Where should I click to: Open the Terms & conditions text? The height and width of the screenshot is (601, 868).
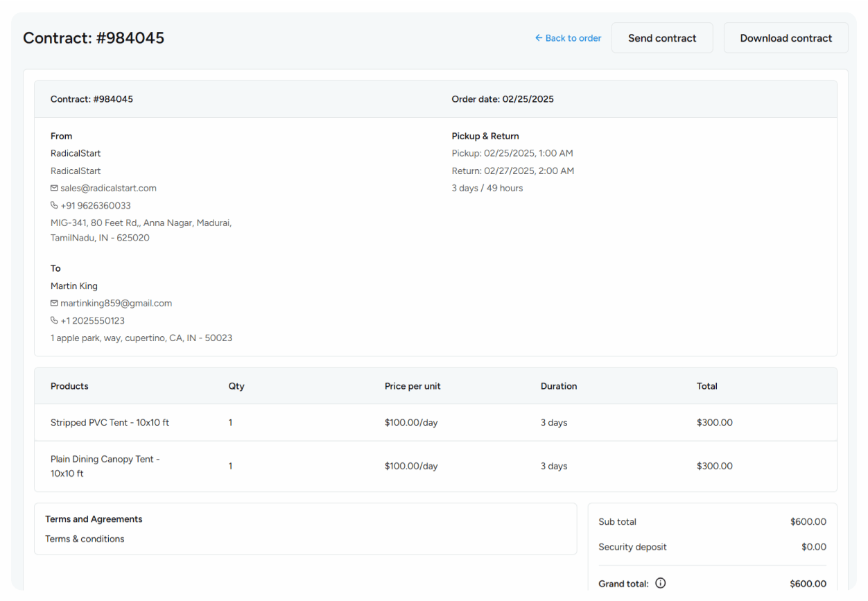point(85,539)
